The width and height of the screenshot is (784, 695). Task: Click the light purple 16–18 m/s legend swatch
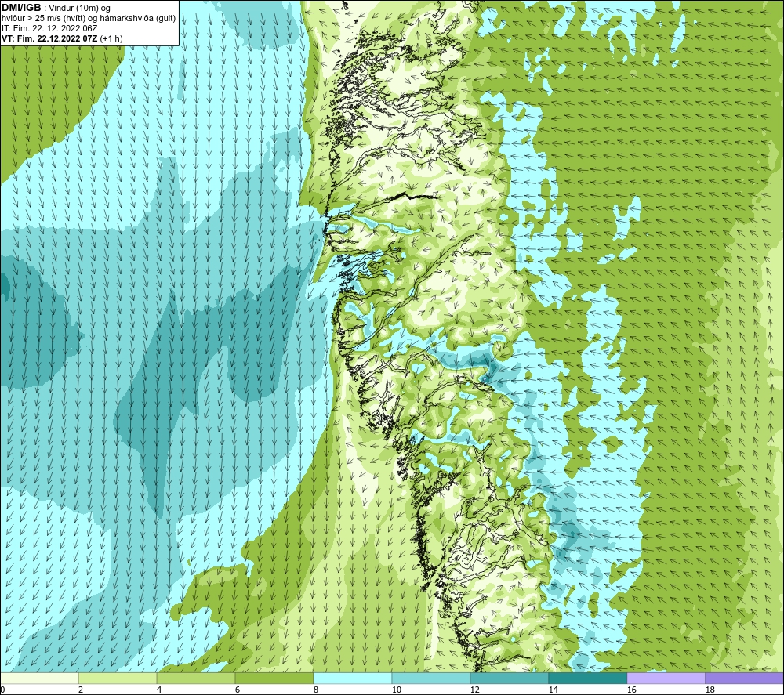(x=666, y=678)
